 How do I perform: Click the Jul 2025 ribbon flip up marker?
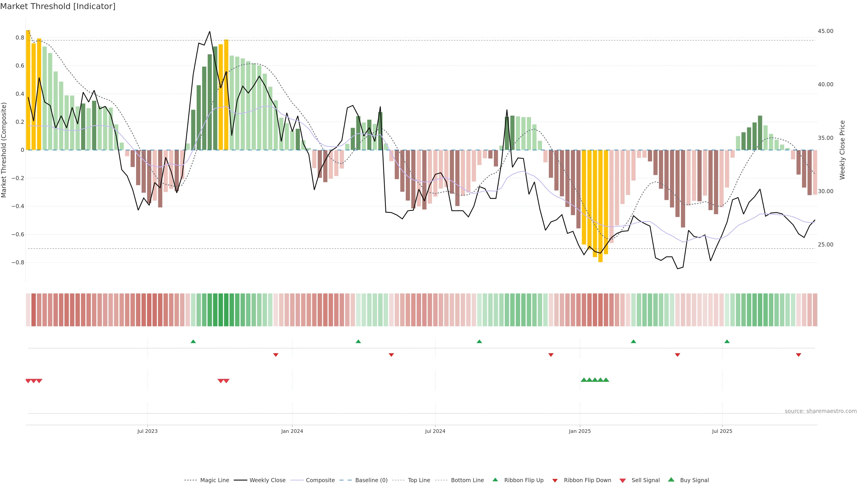point(727,342)
